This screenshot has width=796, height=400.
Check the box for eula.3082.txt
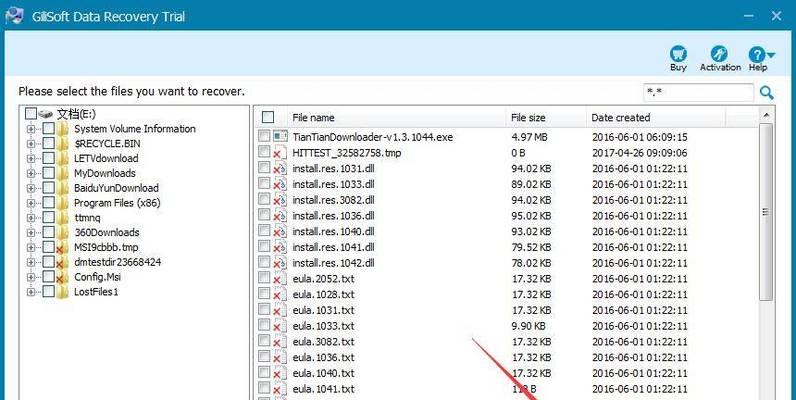264,341
